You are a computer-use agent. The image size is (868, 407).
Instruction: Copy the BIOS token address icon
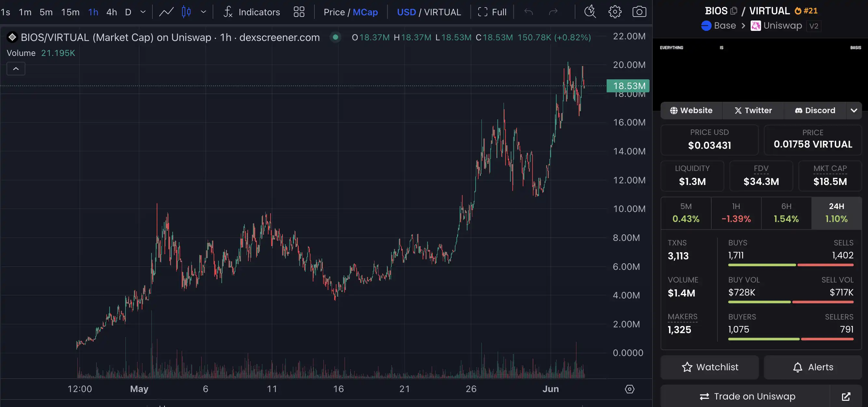coord(733,11)
